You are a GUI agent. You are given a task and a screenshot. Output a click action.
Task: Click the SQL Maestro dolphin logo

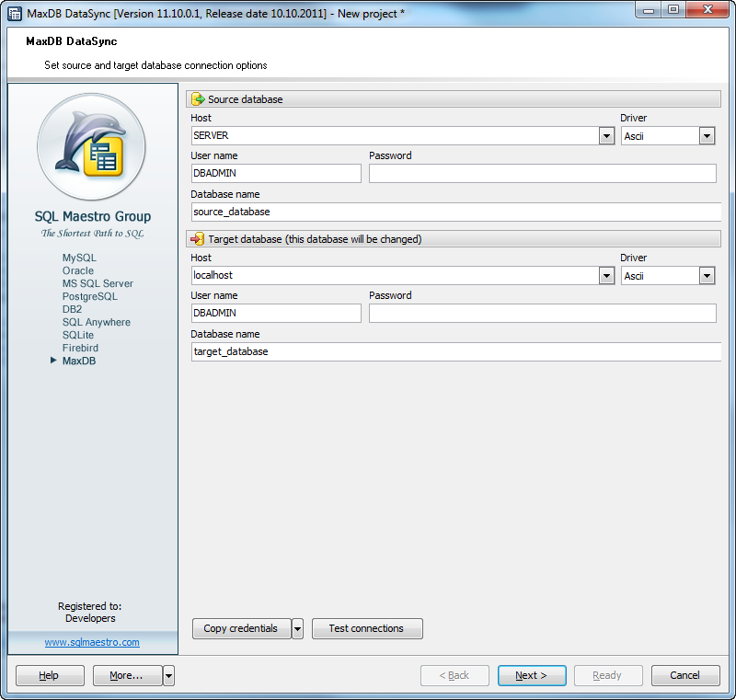92,147
